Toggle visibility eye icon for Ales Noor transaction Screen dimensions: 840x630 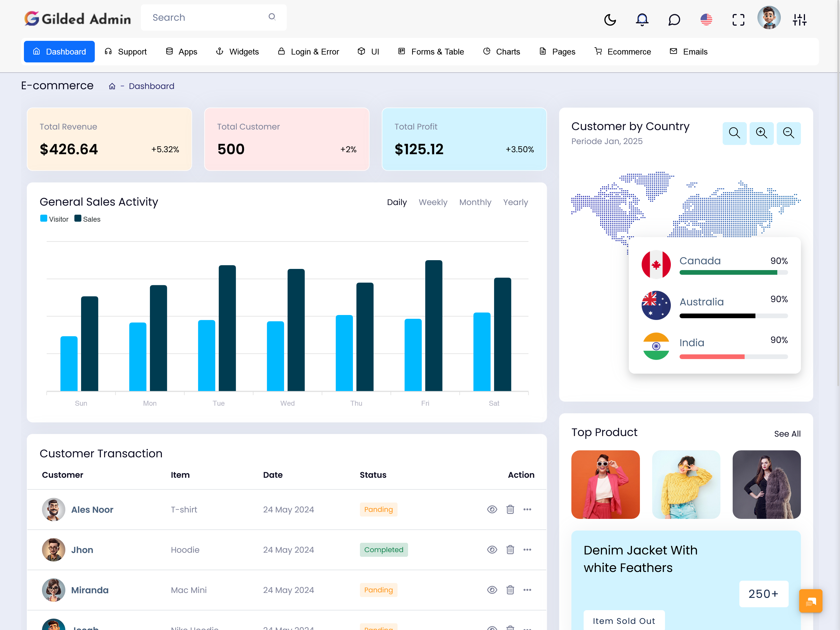coord(492,510)
